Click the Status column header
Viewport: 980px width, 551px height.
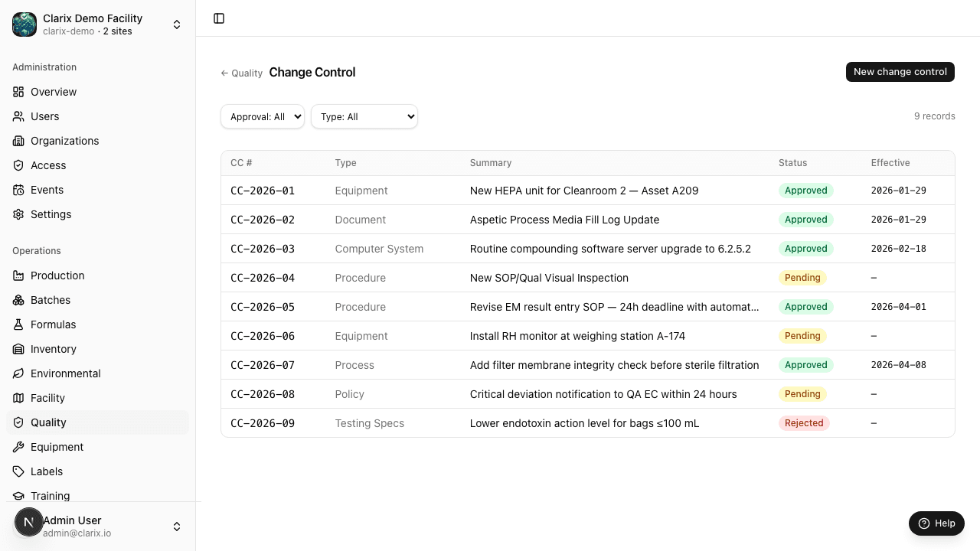(792, 163)
